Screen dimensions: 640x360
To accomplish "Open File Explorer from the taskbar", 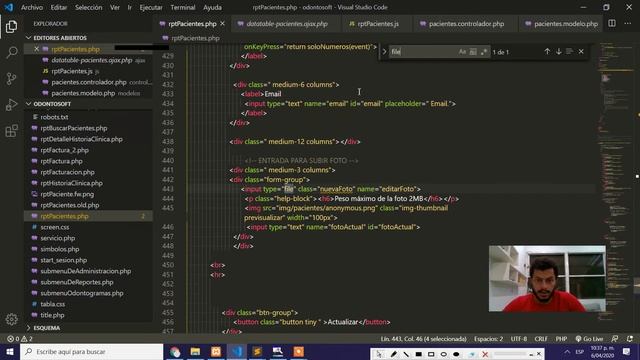I will click(195, 351).
